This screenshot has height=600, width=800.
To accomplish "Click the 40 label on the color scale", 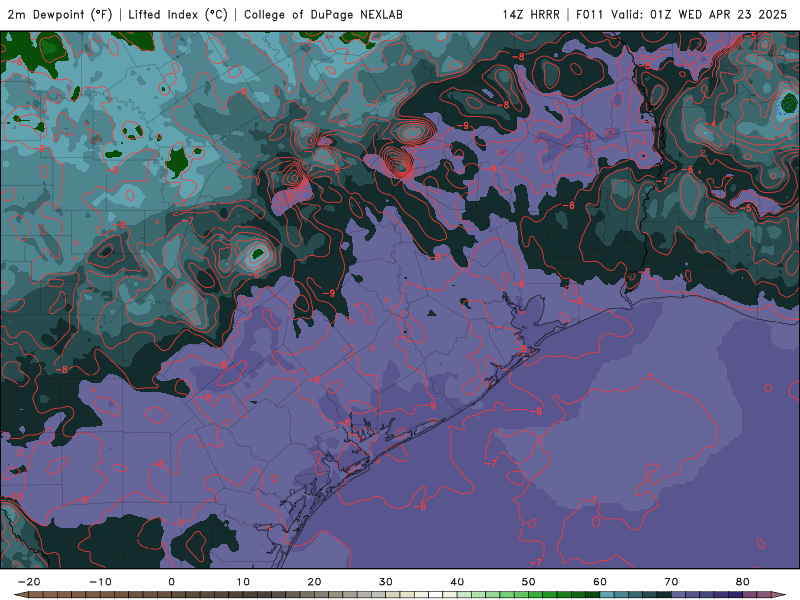I will (x=457, y=582).
